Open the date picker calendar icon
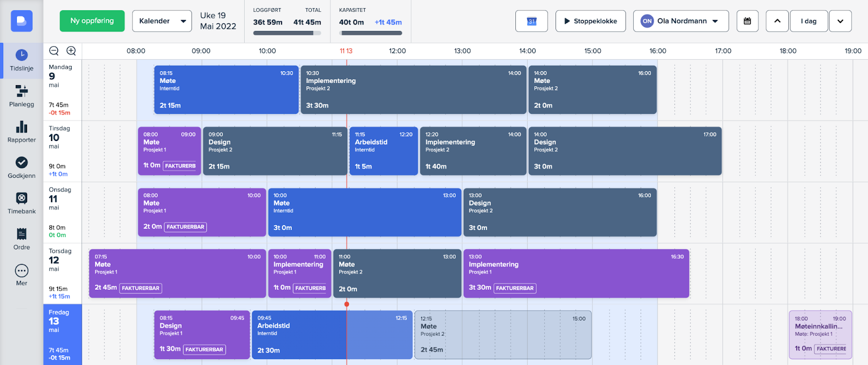 [747, 21]
